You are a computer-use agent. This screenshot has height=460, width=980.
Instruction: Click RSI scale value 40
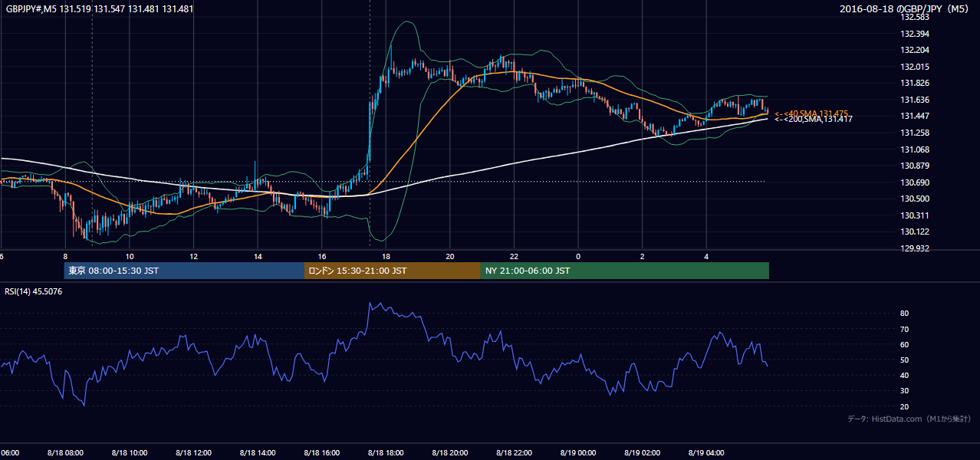(904, 375)
